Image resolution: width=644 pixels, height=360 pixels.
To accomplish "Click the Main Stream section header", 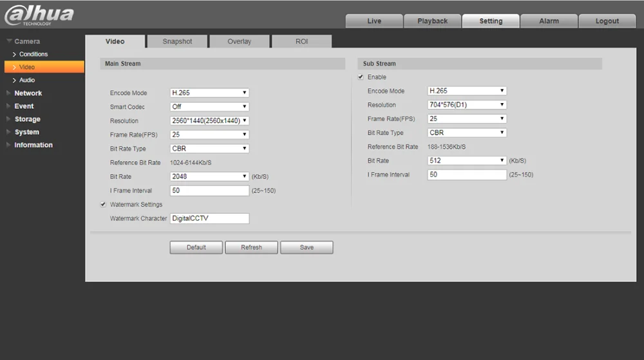I will pos(223,64).
